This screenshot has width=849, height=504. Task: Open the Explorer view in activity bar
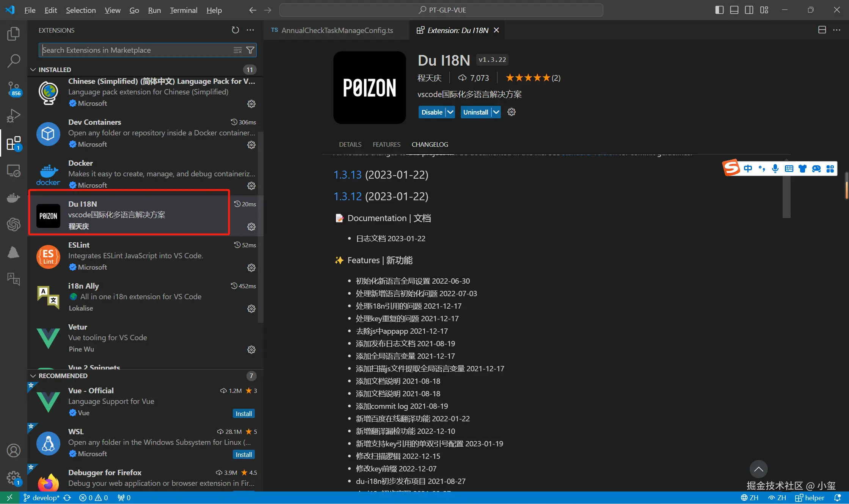(13, 34)
